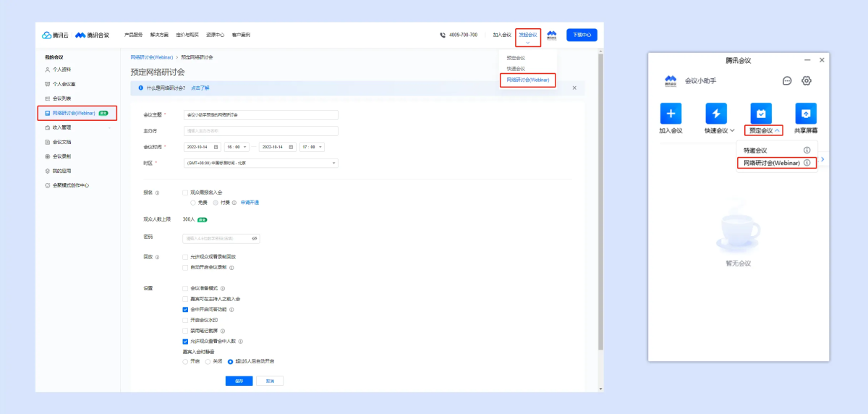Enable 会议准备模式 checkbox
Viewport: 868px width, 414px height.
tap(185, 288)
